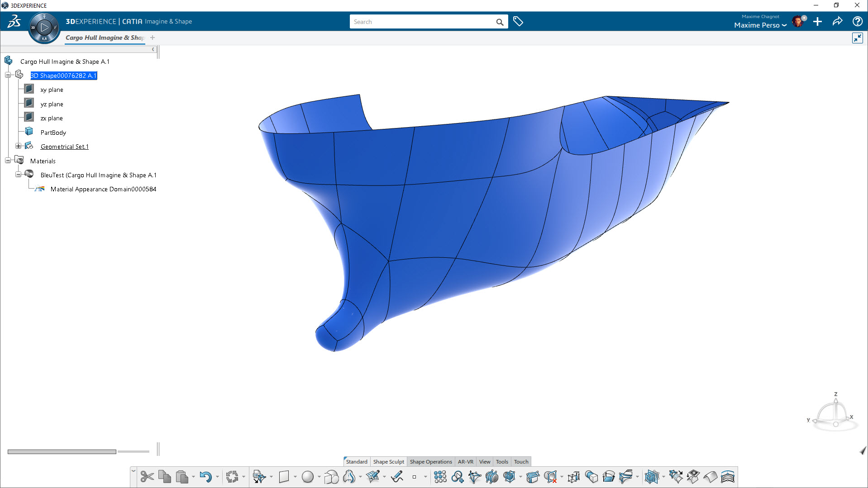Click the Paste clipboard icon
This screenshot has height=488, width=868.
tap(182, 477)
